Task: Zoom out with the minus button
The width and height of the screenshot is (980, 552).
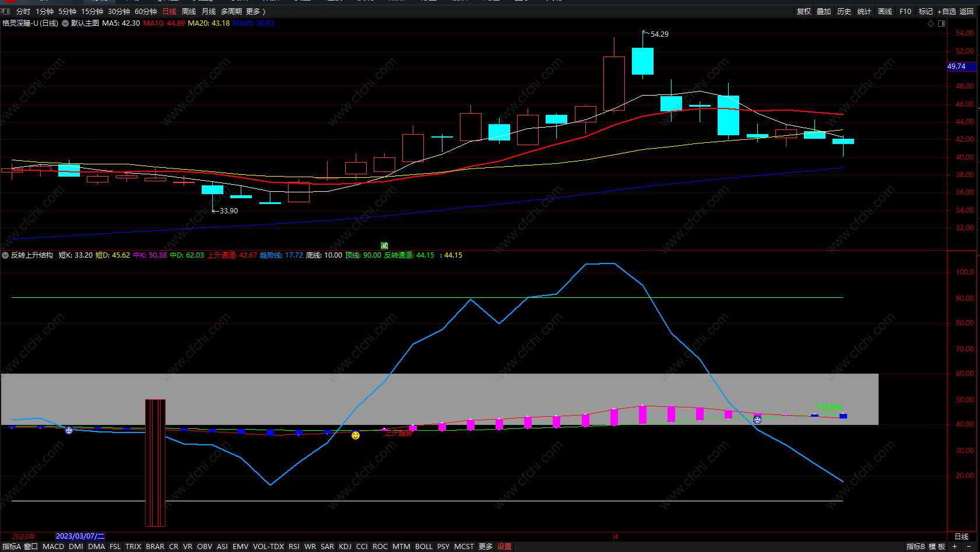Action: [x=969, y=547]
